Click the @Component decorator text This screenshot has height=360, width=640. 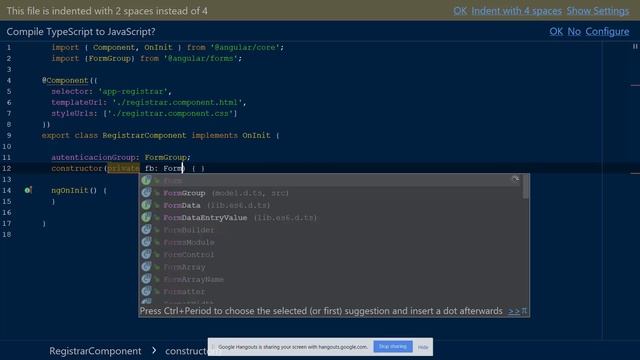(65, 80)
